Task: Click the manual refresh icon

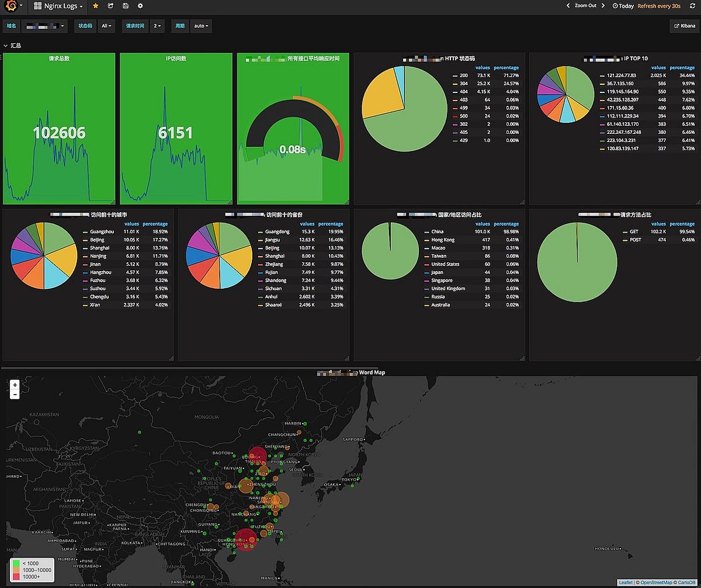Action: (x=693, y=6)
